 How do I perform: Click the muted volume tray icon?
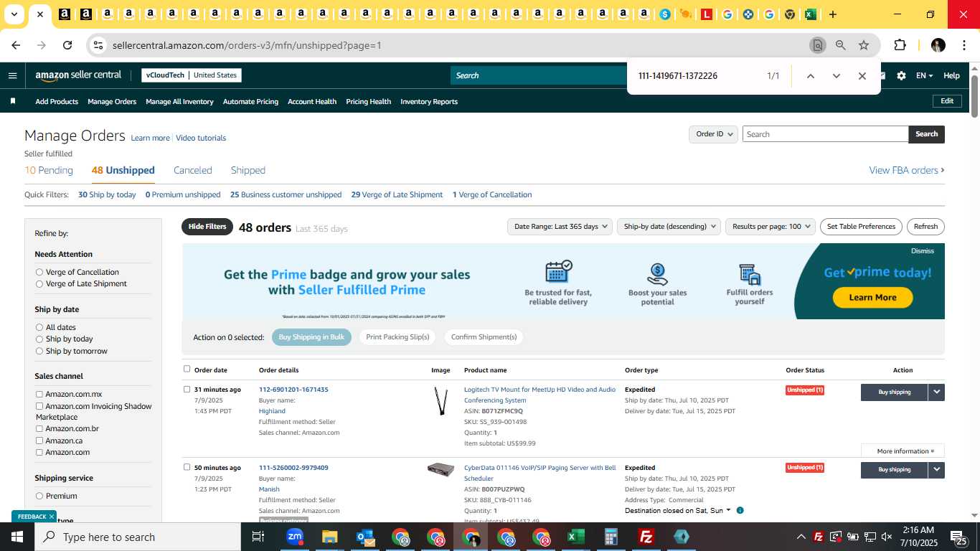[x=887, y=537]
